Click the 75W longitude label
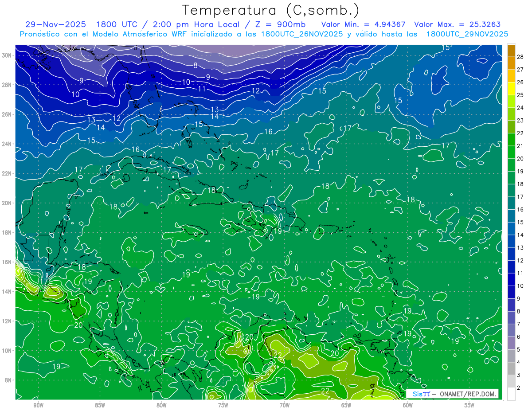The image size is (532, 411). (x=223, y=405)
